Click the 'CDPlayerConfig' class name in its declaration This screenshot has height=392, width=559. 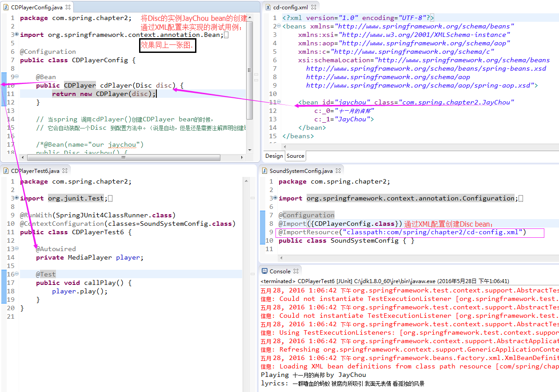tap(100, 60)
